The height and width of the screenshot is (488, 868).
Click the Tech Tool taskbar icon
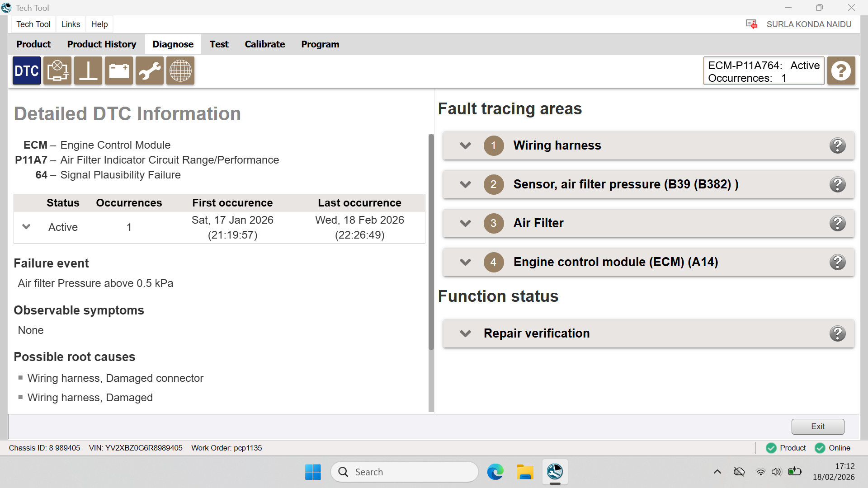point(555,472)
